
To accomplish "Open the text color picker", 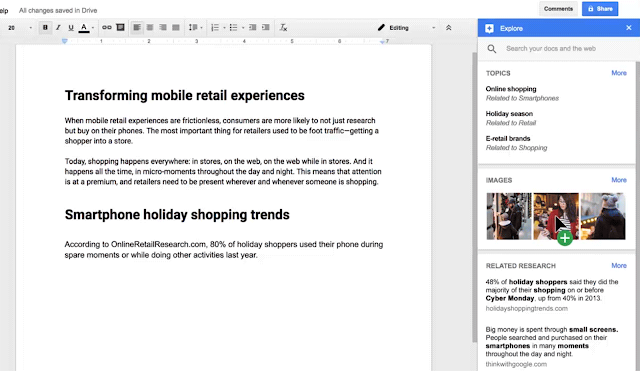I will click(x=84, y=28).
